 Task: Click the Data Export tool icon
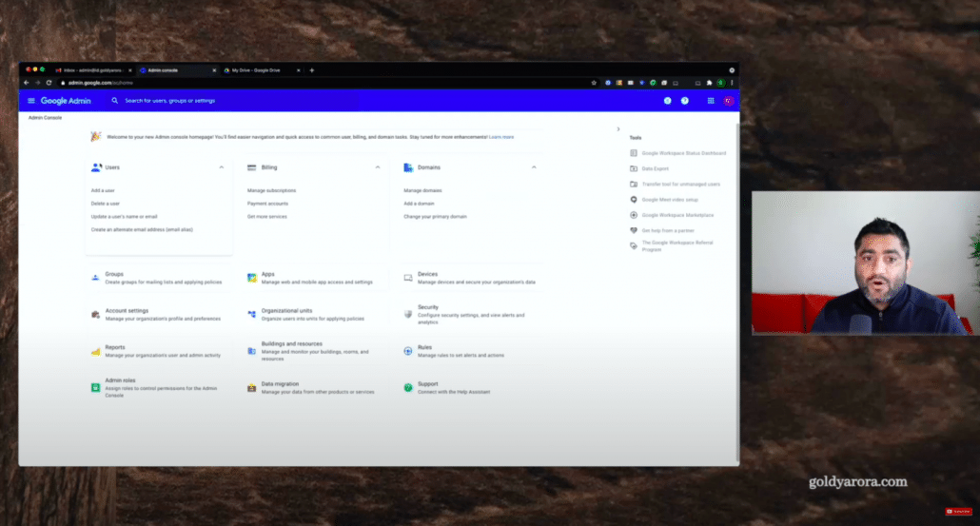(x=634, y=168)
